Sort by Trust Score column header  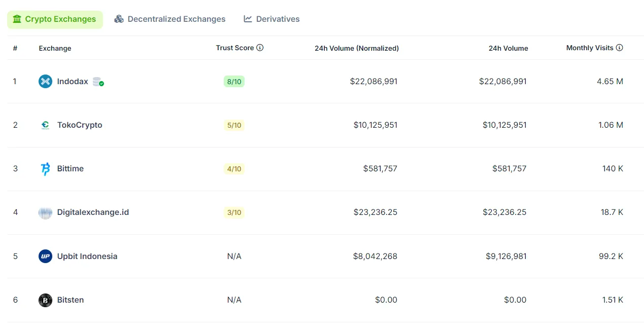click(234, 48)
